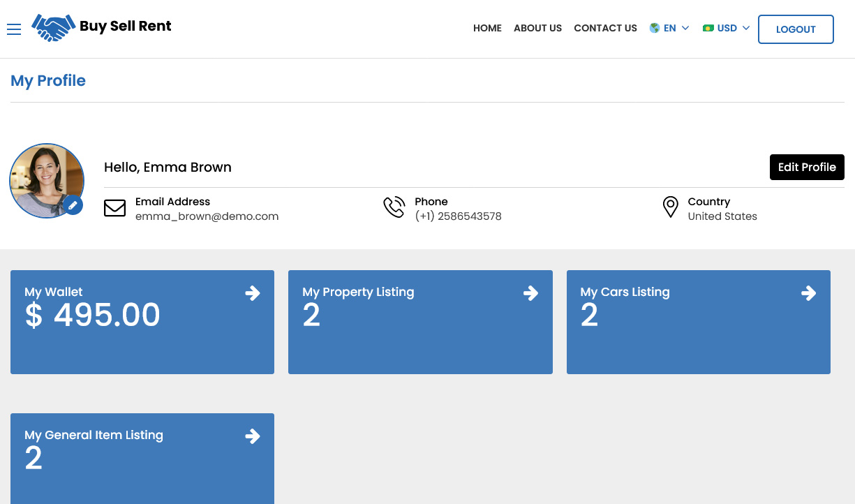Go to the Home menu item

coord(487,29)
